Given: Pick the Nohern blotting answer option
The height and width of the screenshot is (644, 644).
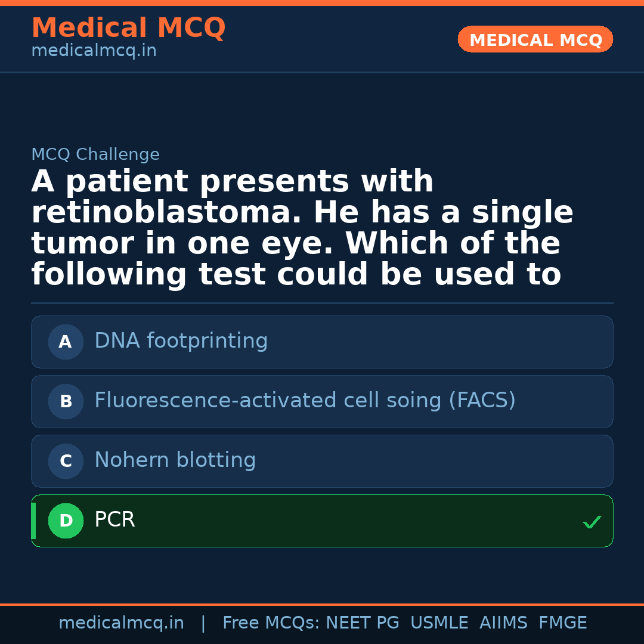Looking at the screenshot, I should pyautogui.click(x=322, y=461).
